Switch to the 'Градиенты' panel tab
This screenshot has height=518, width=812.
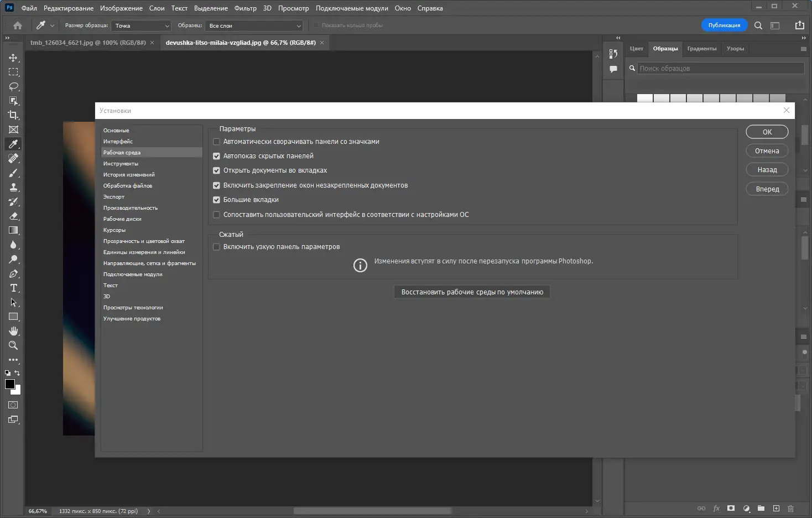(x=702, y=49)
